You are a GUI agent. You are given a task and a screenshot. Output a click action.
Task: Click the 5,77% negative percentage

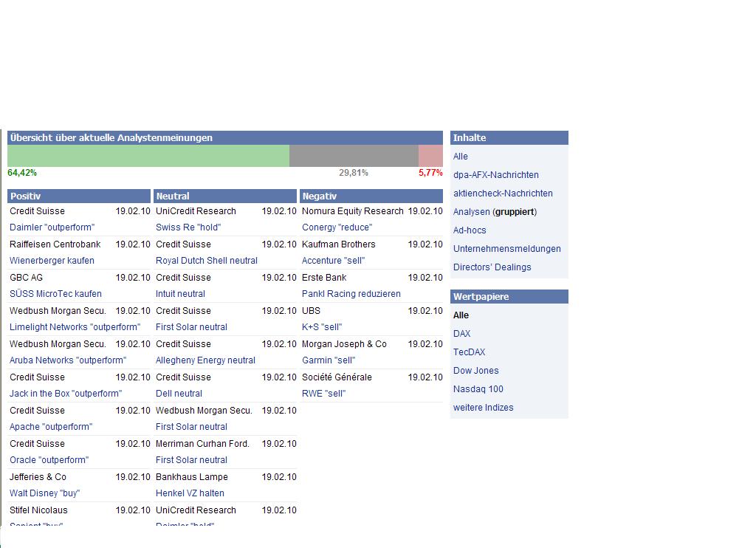(430, 173)
